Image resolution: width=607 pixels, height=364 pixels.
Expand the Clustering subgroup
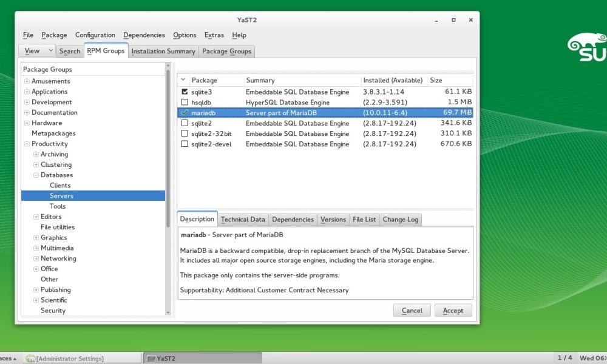(36, 165)
